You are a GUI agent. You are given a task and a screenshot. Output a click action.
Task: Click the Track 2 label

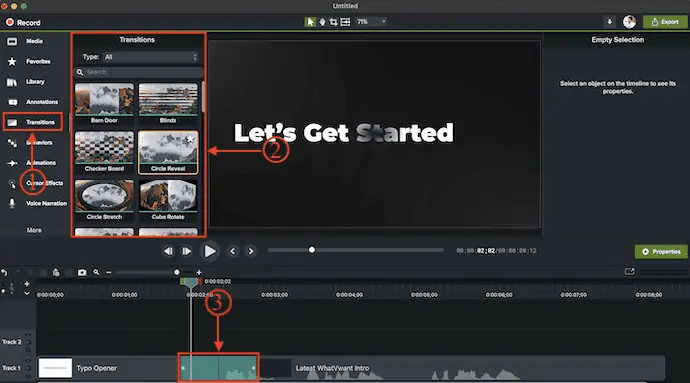(x=11, y=342)
